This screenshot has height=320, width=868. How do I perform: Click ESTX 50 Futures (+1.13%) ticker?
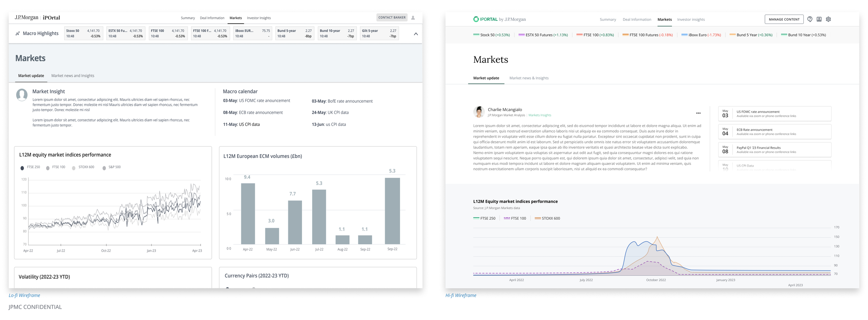pyautogui.click(x=543, y=35)
